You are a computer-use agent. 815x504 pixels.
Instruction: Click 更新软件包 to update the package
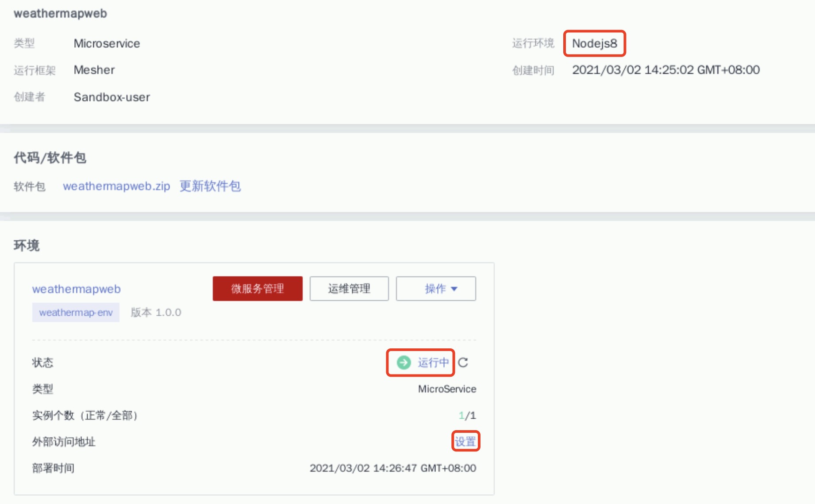[210, 186]
